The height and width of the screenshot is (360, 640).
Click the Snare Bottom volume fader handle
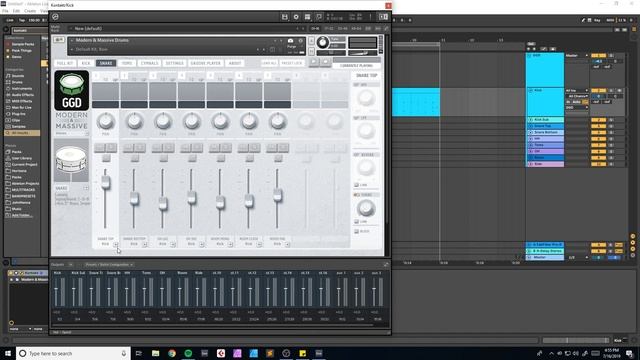(x=134, y=198)
